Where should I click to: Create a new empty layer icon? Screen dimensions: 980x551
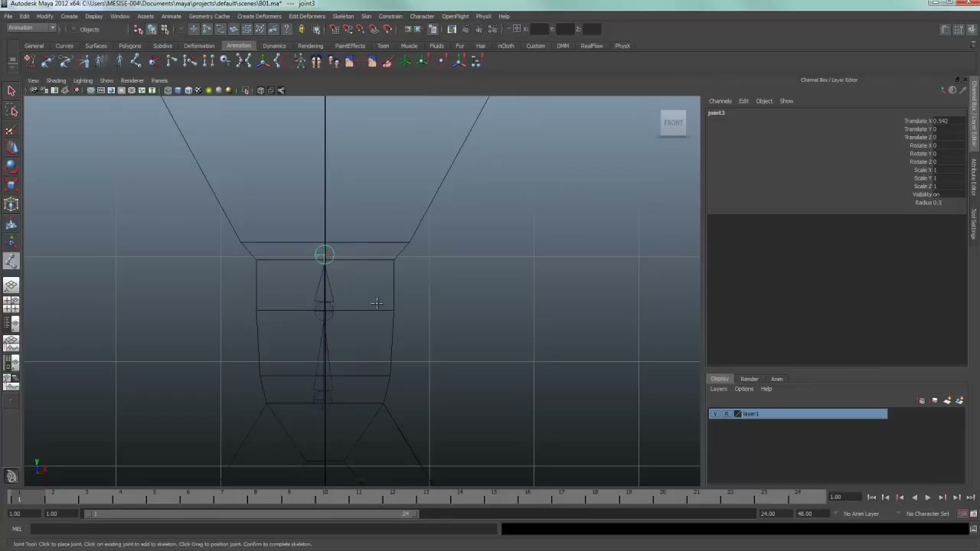coord(947,400)
